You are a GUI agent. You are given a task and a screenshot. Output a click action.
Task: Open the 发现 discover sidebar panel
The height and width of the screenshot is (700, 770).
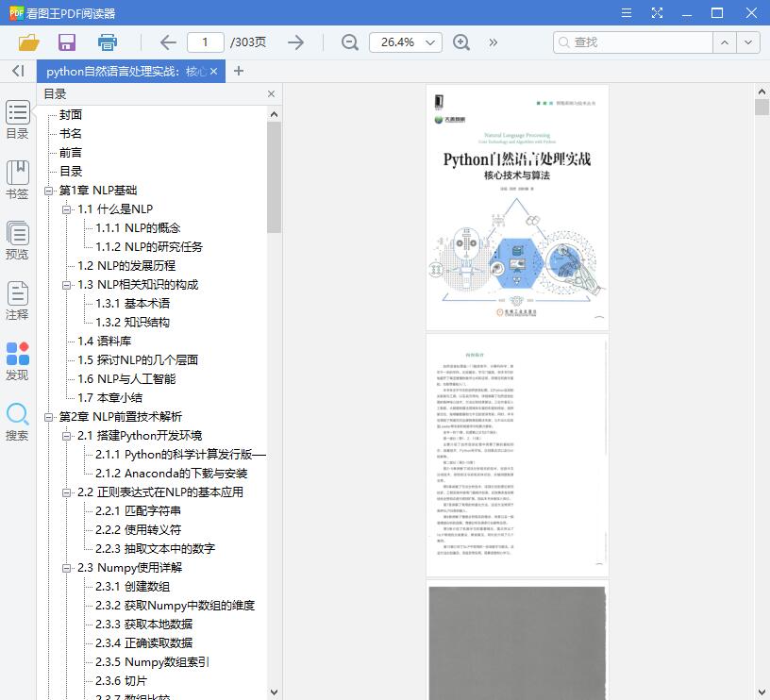click(x=18, y=361)
